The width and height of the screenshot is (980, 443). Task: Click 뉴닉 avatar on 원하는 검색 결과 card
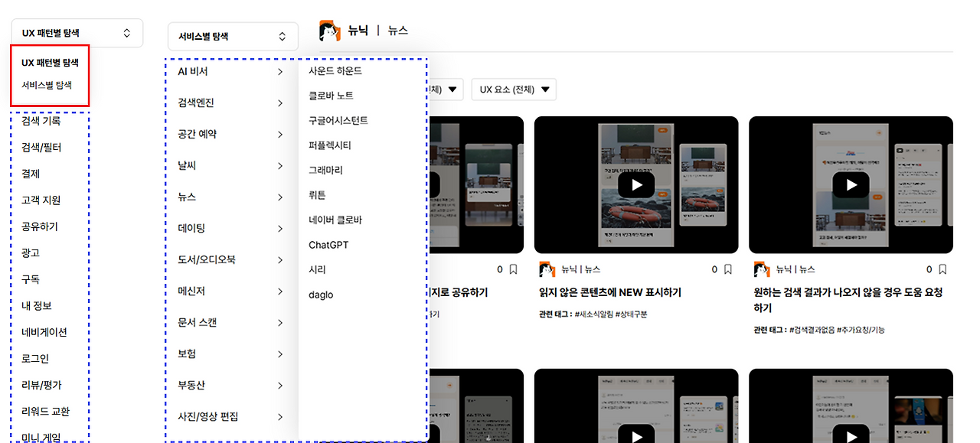click(762, 269)
